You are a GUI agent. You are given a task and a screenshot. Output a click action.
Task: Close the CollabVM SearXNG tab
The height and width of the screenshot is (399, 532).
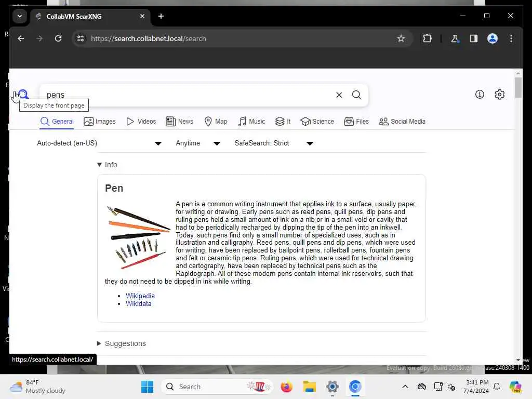click(142, 16)
